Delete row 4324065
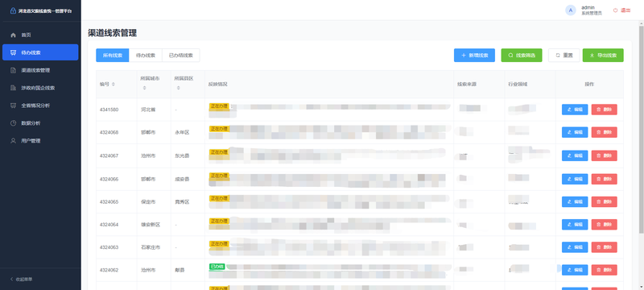The height and width of the screenshot is (290, 644). pyautogui.click(x=605, y=201)
